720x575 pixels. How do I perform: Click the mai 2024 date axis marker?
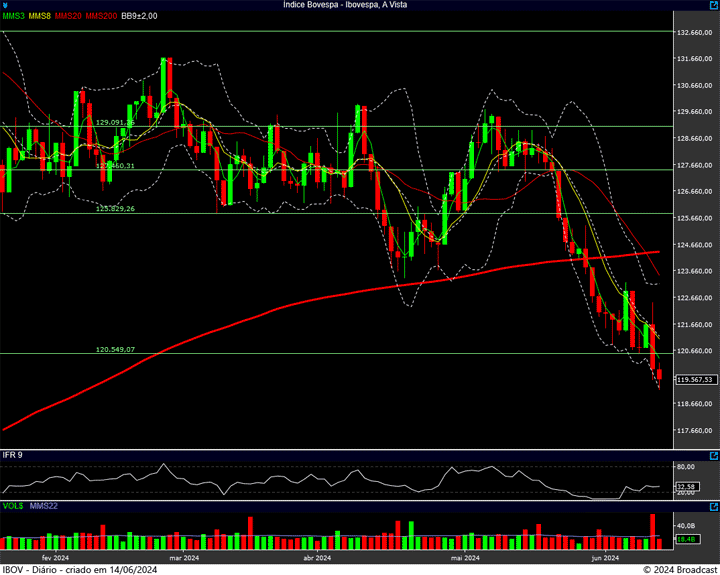[464, 557]
